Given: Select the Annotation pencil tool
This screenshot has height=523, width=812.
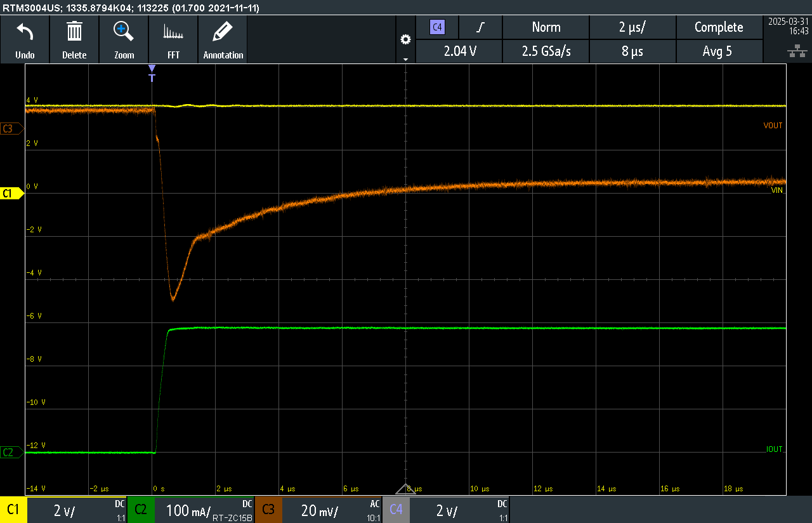Looking at the screenshot, I should (223, 32).
